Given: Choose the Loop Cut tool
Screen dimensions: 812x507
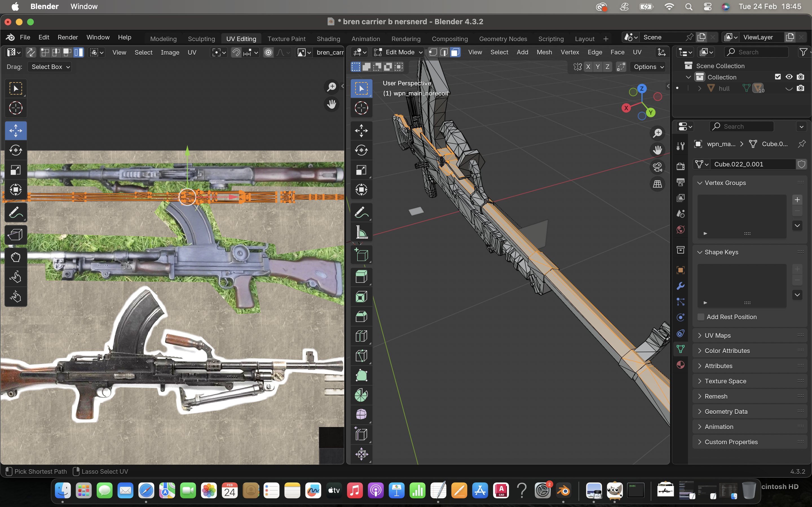Looking at the screenshot, I should click(x=361, y=336).
